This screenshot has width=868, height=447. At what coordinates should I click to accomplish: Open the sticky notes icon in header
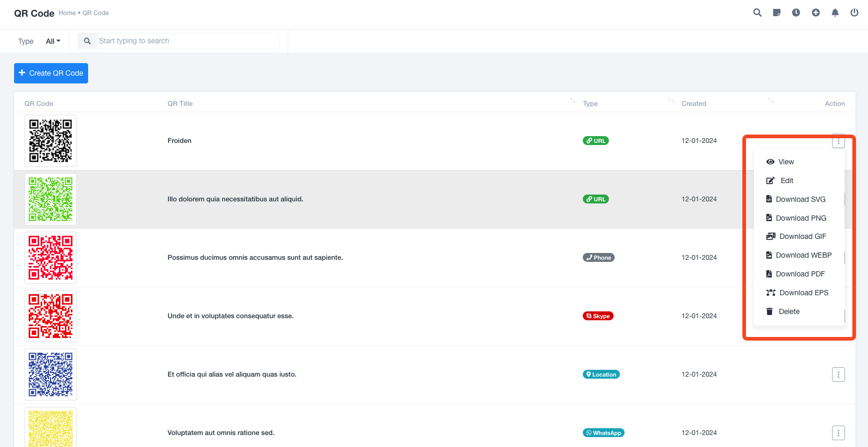tap(777, 13)
